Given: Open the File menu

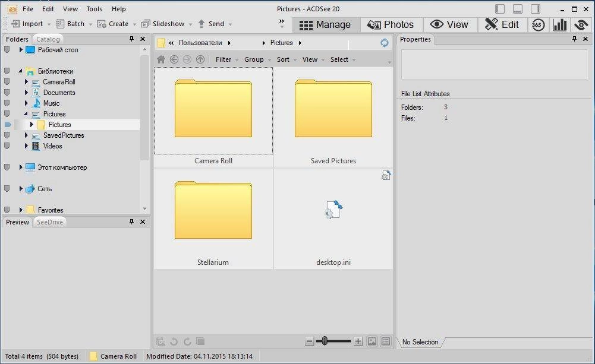Looking at the screenshot, I should pos(28,9).
